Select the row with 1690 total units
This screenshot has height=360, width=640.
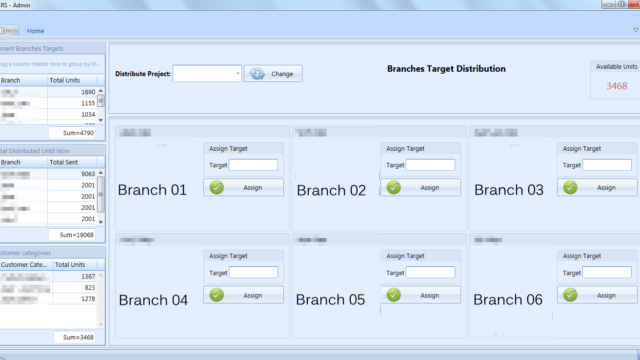point(48,92)
